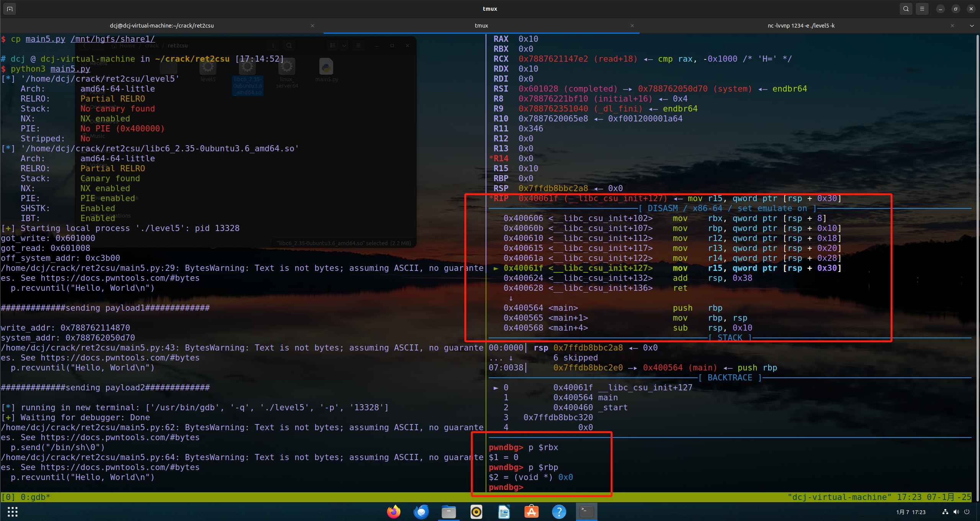The image size is (980, 521).
Task: Click the 'p $rbp' gdb command
Action: 543,467
